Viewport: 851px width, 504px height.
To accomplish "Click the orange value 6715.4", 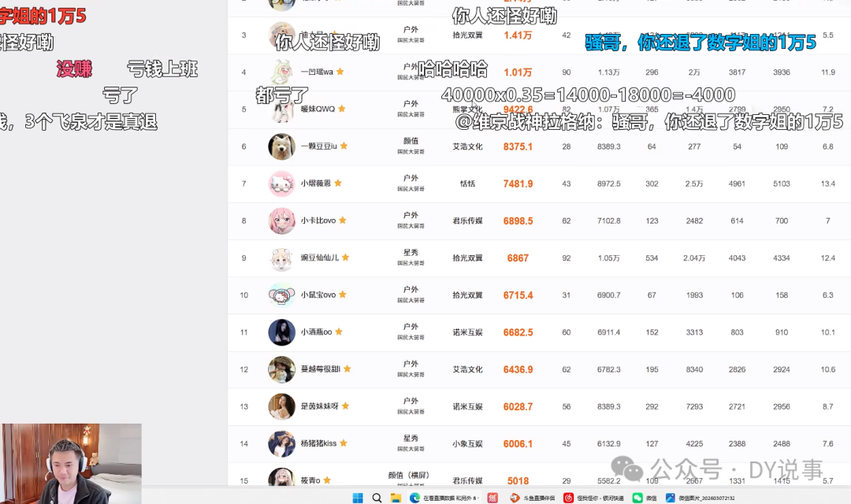I will (518, 295).
